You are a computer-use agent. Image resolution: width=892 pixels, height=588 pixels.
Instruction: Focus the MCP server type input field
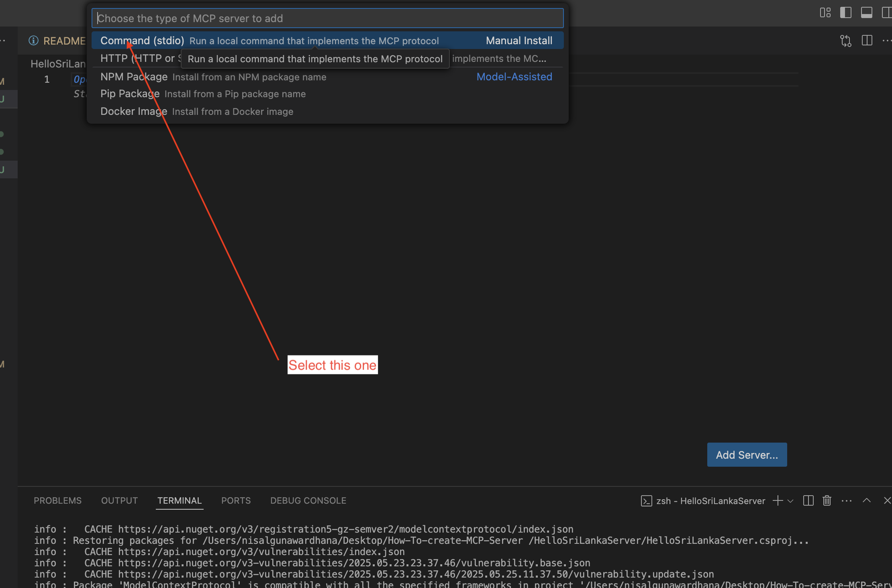pos(327,18)
